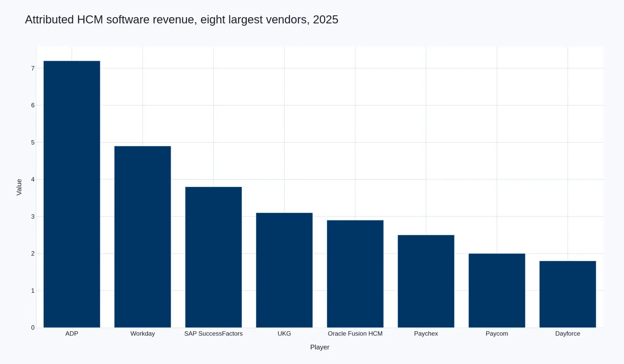Click the y-axis tick label 7
The width and height of the screenshot is (624, 364).
[x=33, y=68]
